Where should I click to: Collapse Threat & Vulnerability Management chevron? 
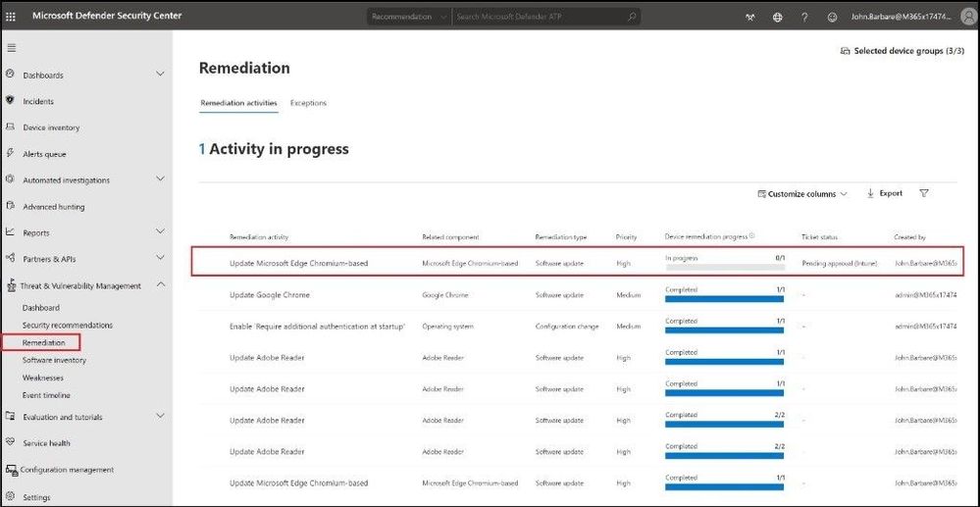click(x=160, y=284)
